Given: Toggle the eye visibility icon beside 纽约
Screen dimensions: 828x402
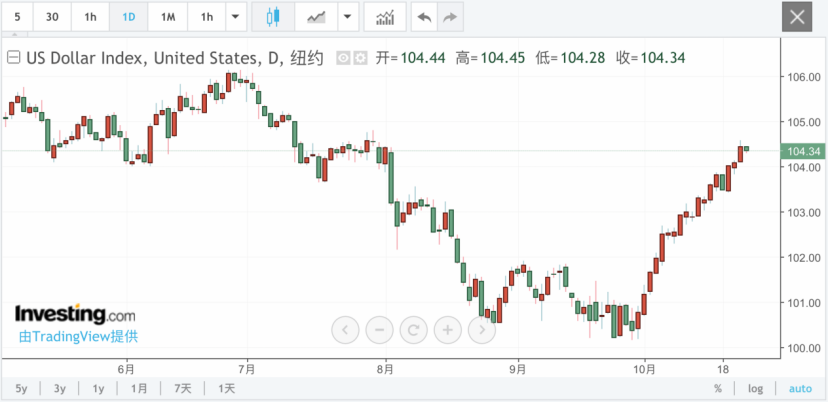Looking at the screenshot, I should coord(344,58).
